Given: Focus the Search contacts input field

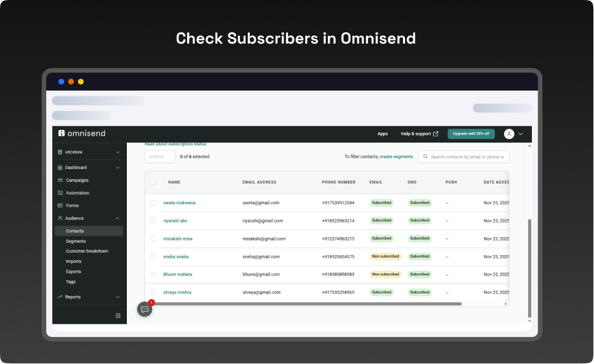Looking at the screenshot, I should click(468, 157).
